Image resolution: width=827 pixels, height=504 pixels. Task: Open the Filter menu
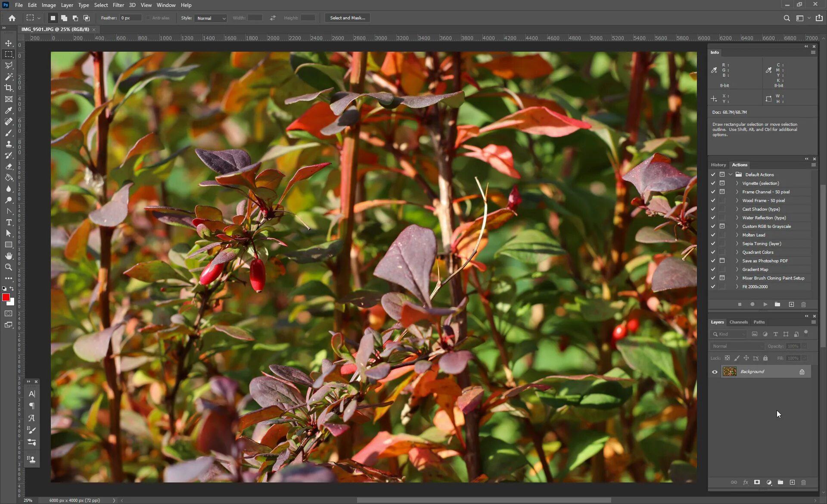118,5
